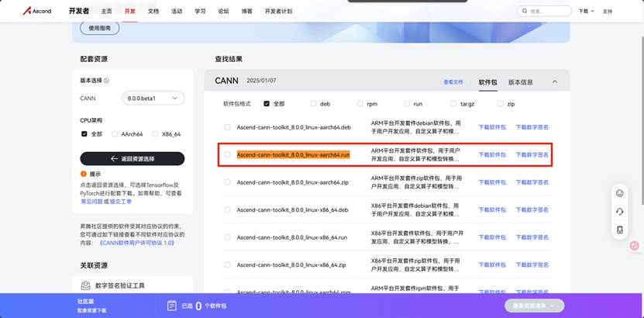Download software package for aarch64.deb
The height and width of the screenshot is (318, 644).
(492, 127)
